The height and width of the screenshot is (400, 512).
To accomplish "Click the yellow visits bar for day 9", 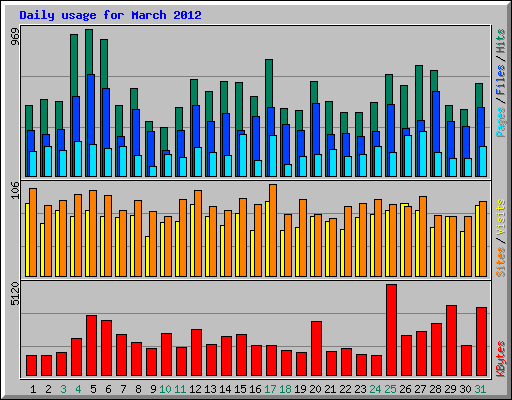I will point(147,256).
